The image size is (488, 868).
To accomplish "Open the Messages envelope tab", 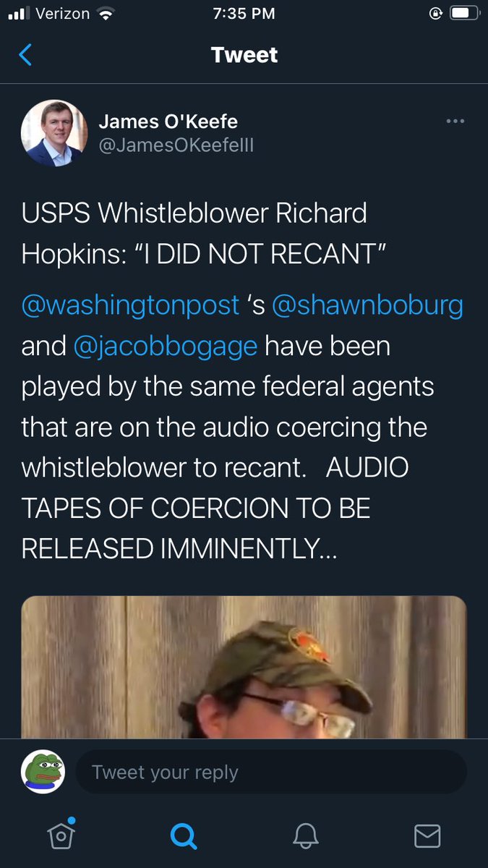I will coord(427,836).
